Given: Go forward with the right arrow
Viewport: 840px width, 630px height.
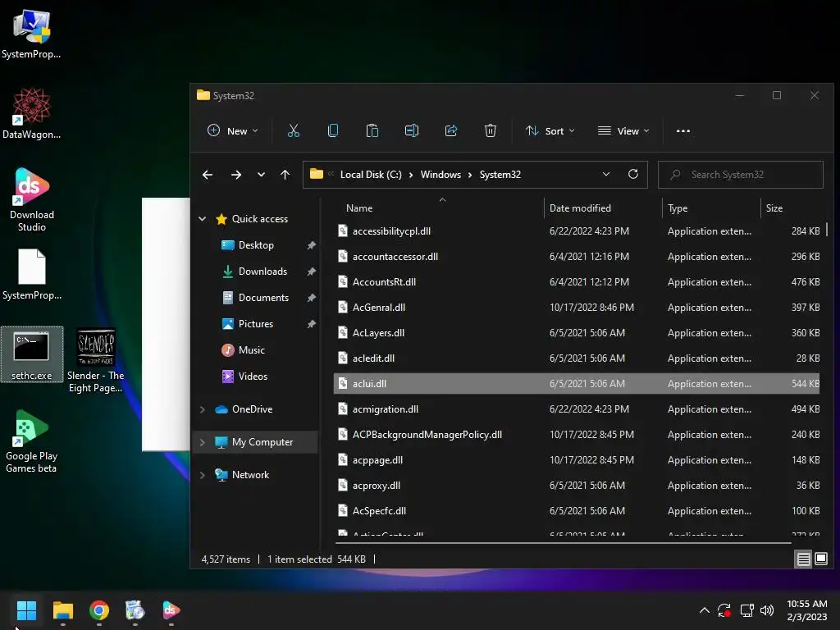Looking at the screenshot, I should point(235,175).
